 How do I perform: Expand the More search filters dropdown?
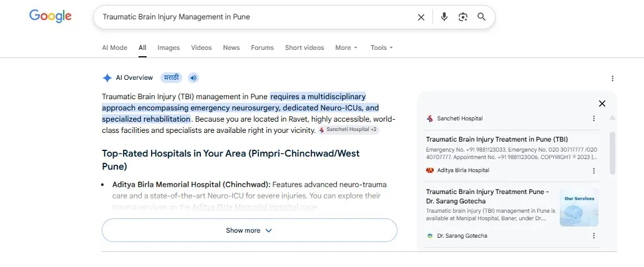pos(346,47)
